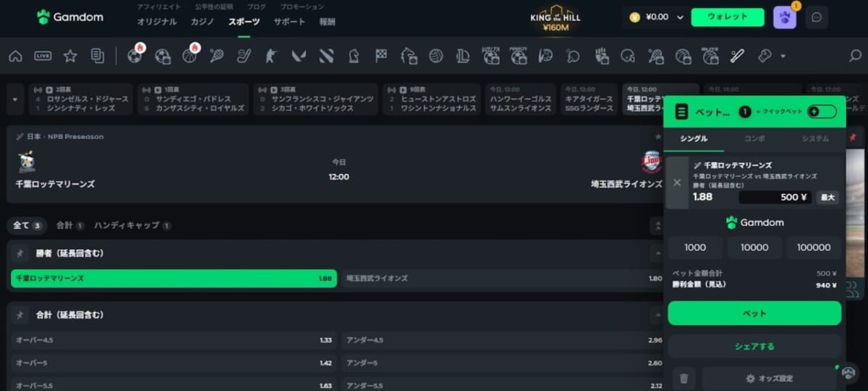Screen dimensions: 868x391
Task: Select the chess knight icon
Action: pos(354,56)
